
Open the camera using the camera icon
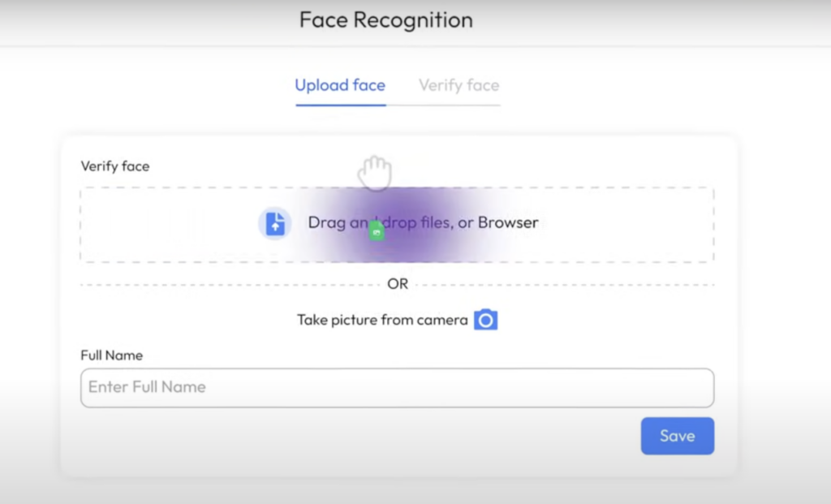pos(485,320)
